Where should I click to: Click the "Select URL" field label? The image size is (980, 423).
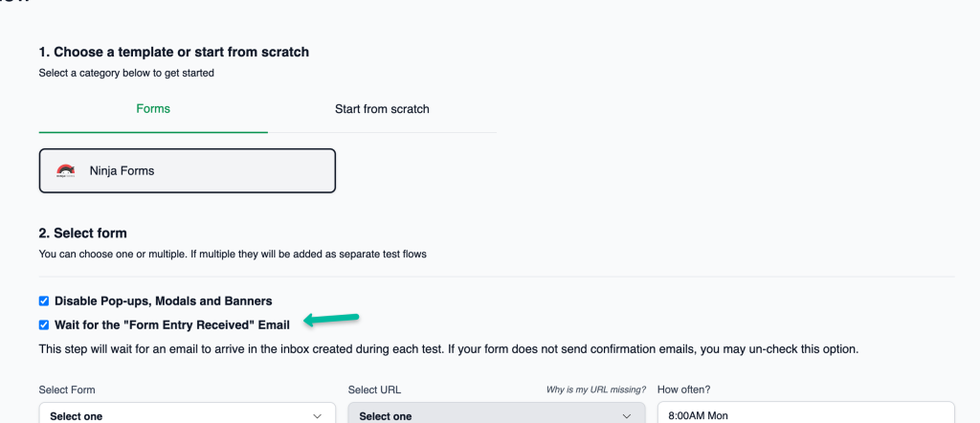tap(374, 390)
